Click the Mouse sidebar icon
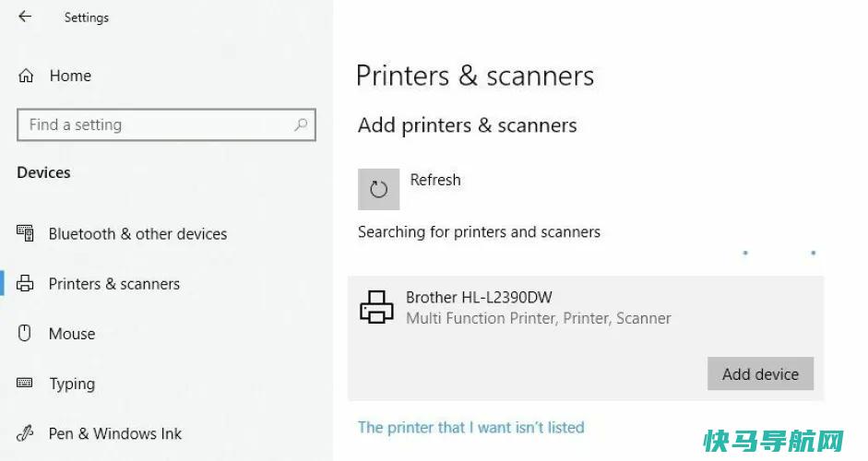Screen dimensions: 868x461 tap(24, 333)
